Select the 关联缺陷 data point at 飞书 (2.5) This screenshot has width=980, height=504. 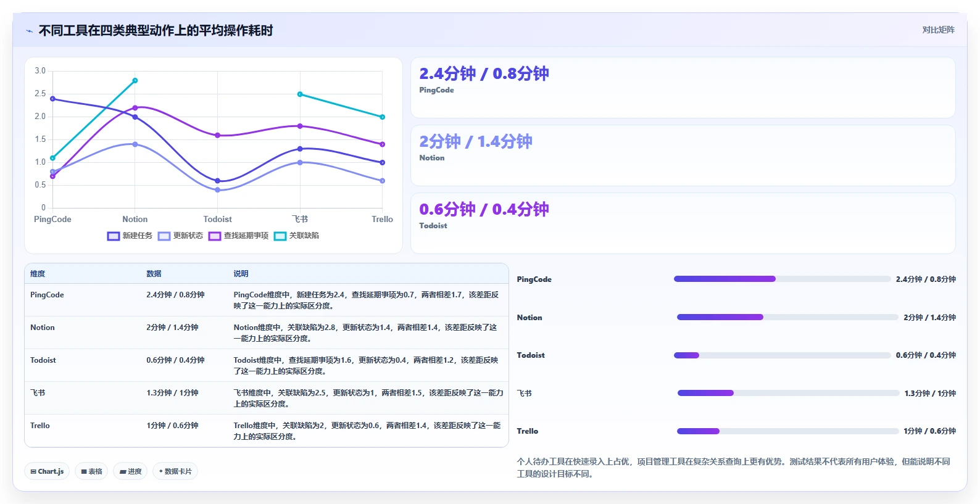[x=300, y=94]
